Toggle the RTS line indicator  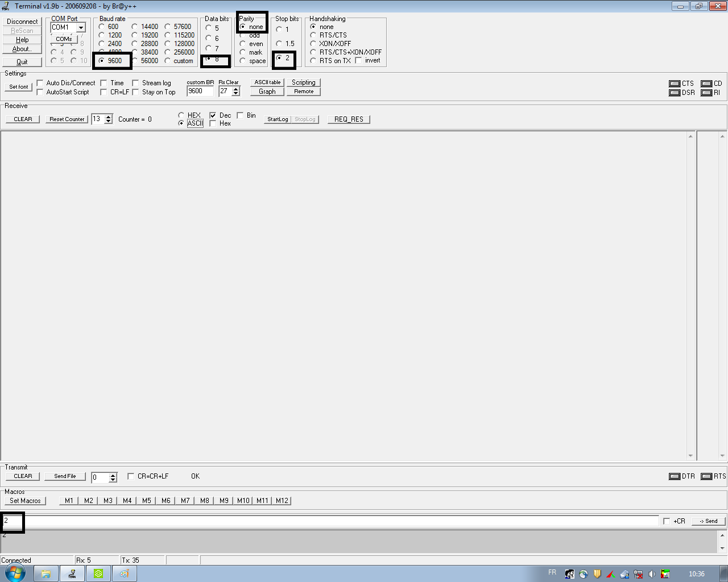(706, 476)
